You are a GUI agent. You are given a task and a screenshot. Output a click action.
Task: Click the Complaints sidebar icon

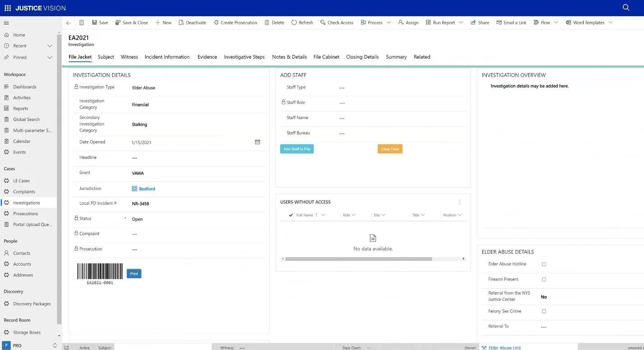coord(6,192)
